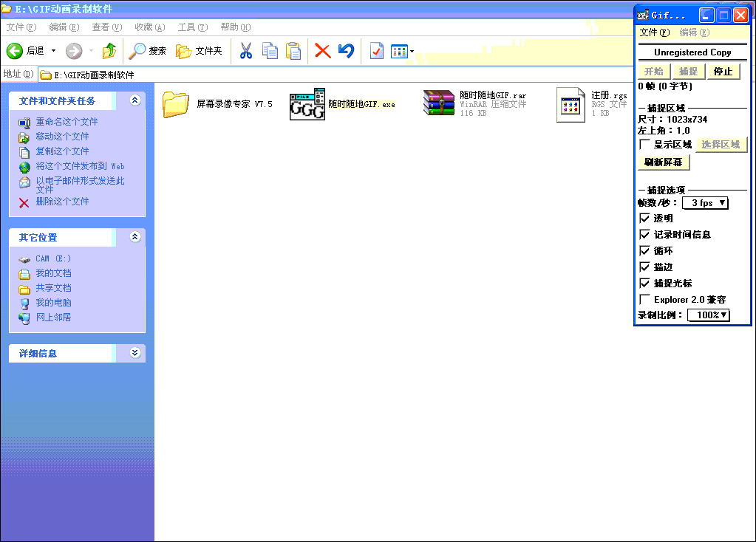Click the Unregistered Copy banner

(x=692, y=52)
